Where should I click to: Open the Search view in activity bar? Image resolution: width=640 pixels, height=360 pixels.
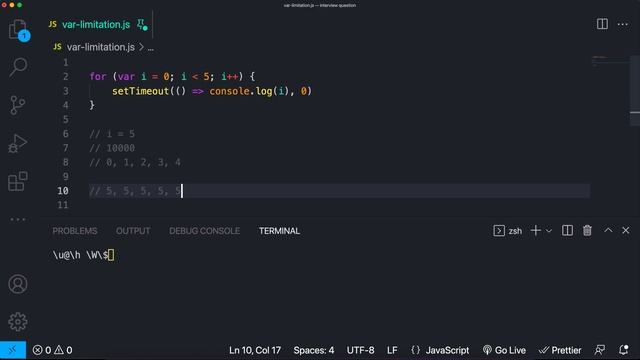pyautogui.click(x=18, y=67)
